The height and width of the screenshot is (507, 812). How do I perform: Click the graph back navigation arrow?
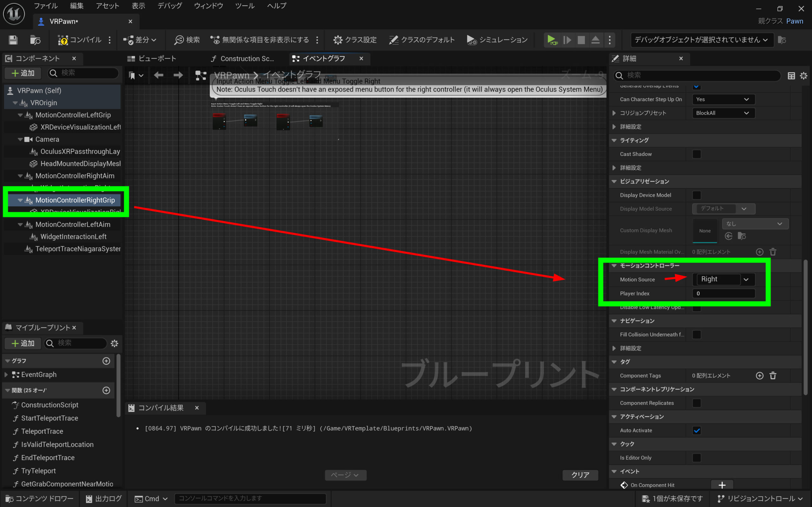coord(158,75)
